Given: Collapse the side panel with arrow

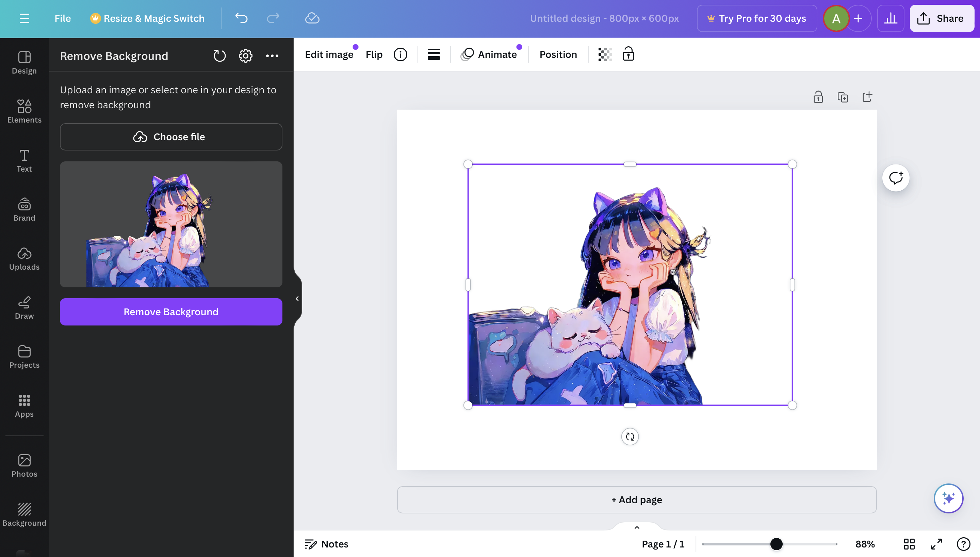Looking at the screenshot, I should click(x=297, y=298).
